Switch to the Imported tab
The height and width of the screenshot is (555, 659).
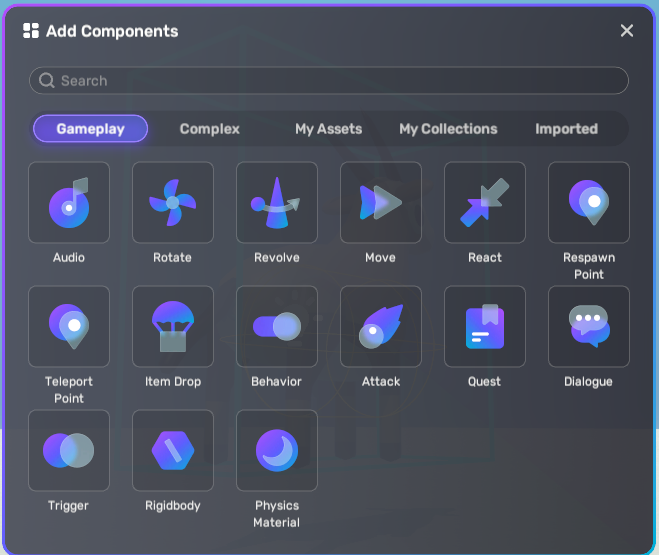[x=567, y=129]
